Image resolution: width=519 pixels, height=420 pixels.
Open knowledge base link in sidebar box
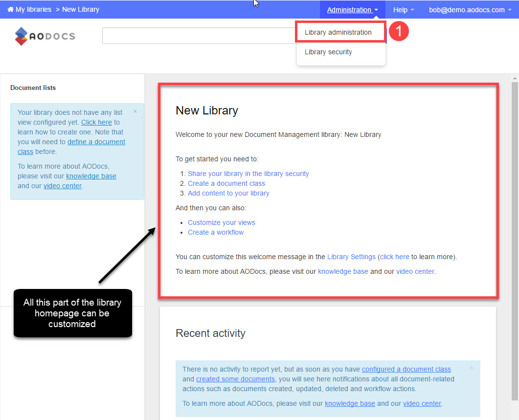tap(91, 176)
